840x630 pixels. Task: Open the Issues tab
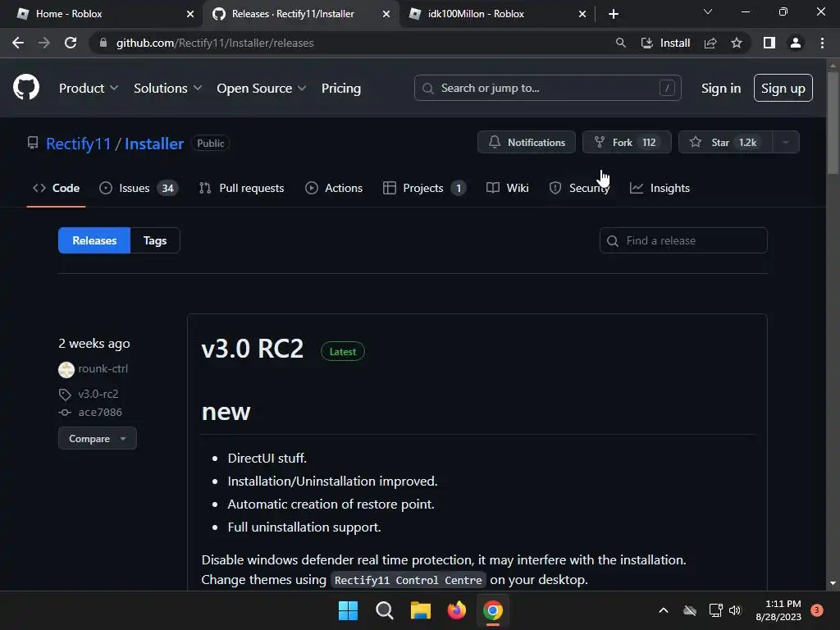[139, 188]
